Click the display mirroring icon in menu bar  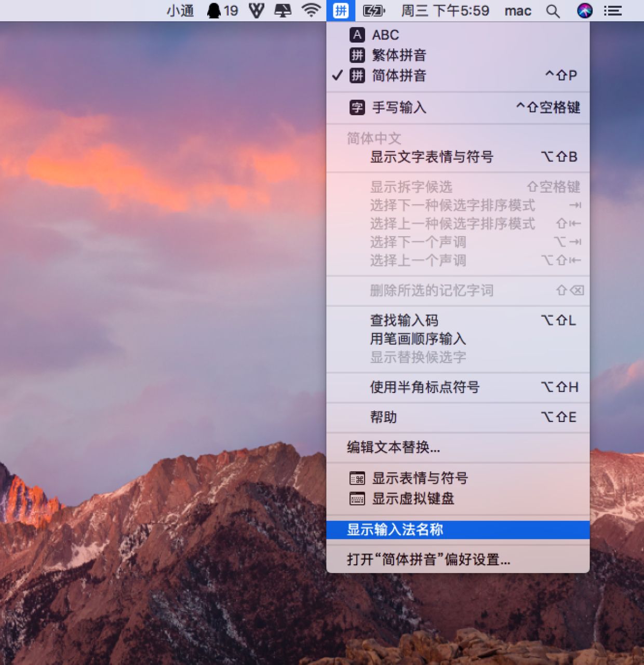pos(283,10)
